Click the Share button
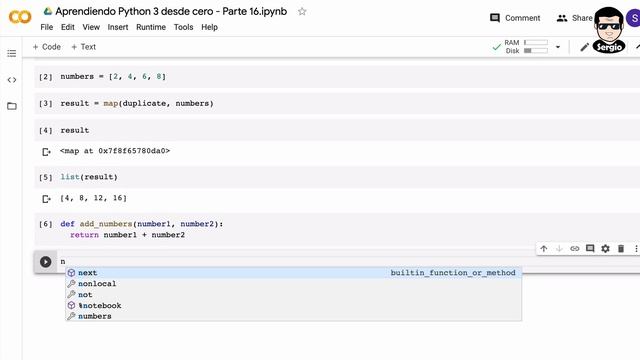 [574, 18]
